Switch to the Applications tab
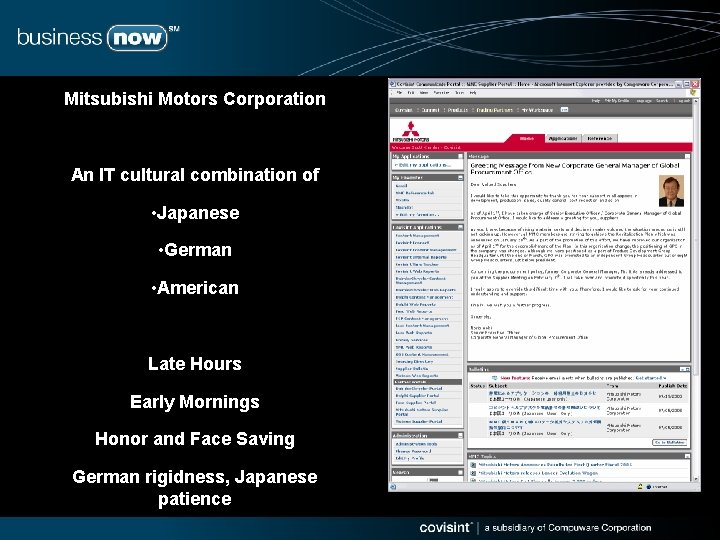This screenshot has width=720, height=540. 563,138
